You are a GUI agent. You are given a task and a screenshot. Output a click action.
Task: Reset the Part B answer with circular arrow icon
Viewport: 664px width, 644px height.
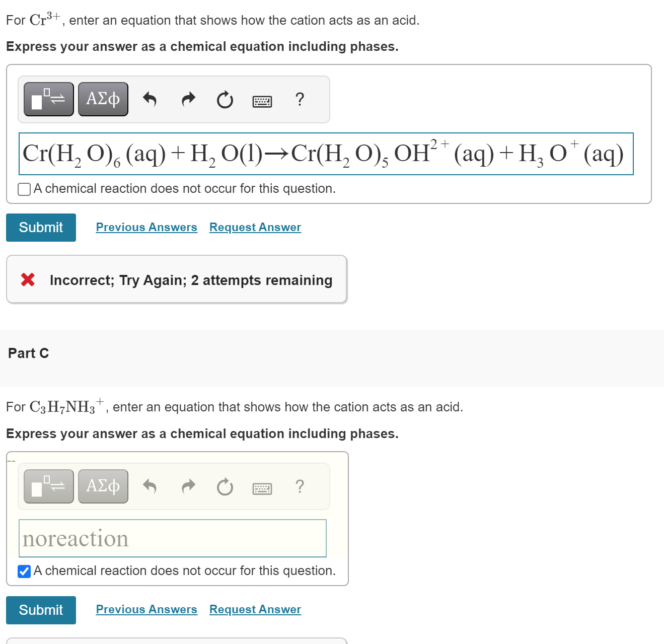pos(225,100)
